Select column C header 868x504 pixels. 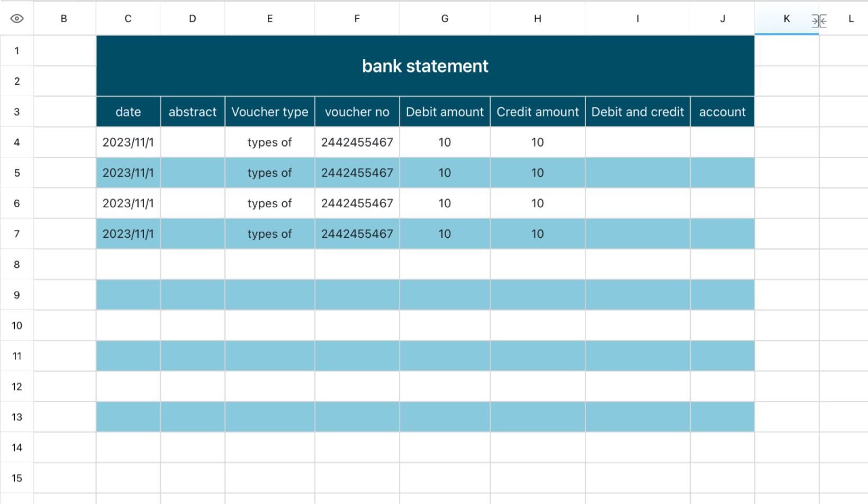(x=128, y=19)
